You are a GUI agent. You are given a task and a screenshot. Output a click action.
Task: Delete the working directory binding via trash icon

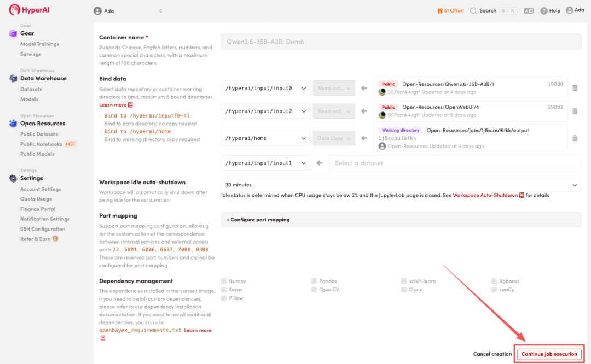tap(575, 138)
